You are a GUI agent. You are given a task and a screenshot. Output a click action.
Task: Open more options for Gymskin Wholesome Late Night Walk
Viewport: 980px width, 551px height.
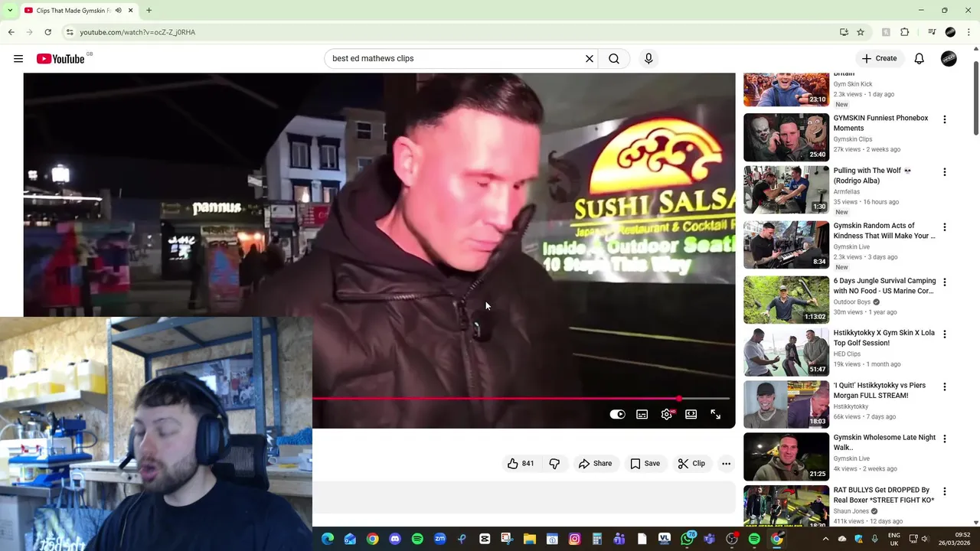click(944, 439)
